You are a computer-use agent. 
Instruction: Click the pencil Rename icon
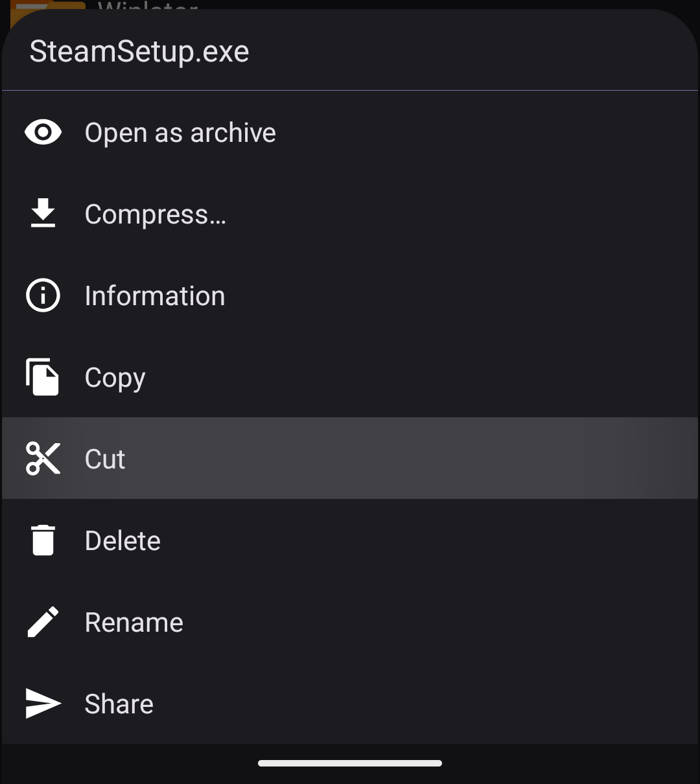[43, 622]
